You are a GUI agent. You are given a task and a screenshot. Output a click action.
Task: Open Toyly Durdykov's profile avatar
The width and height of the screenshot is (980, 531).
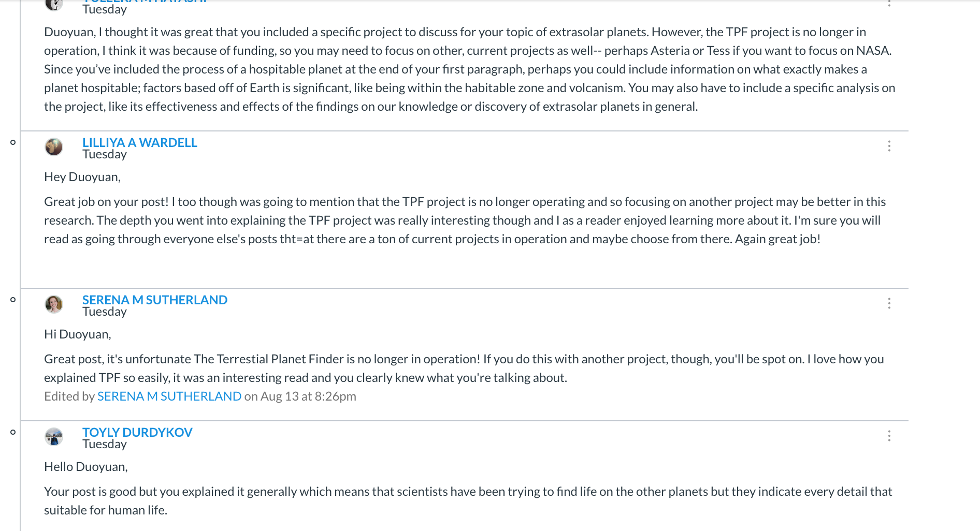54,437
